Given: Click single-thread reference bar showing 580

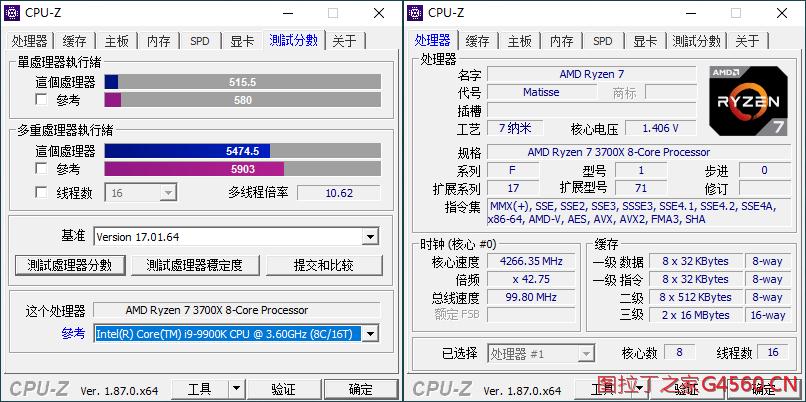Looking at the screenshot, I should point(243,100).
